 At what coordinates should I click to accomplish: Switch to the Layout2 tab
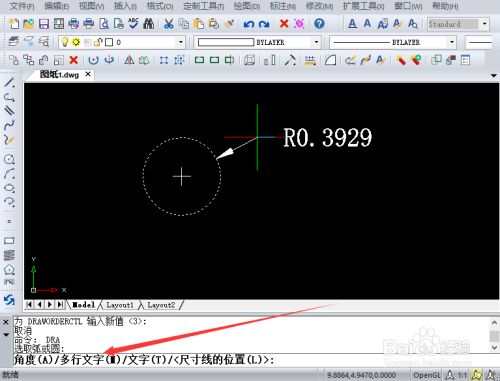point(161,305)
